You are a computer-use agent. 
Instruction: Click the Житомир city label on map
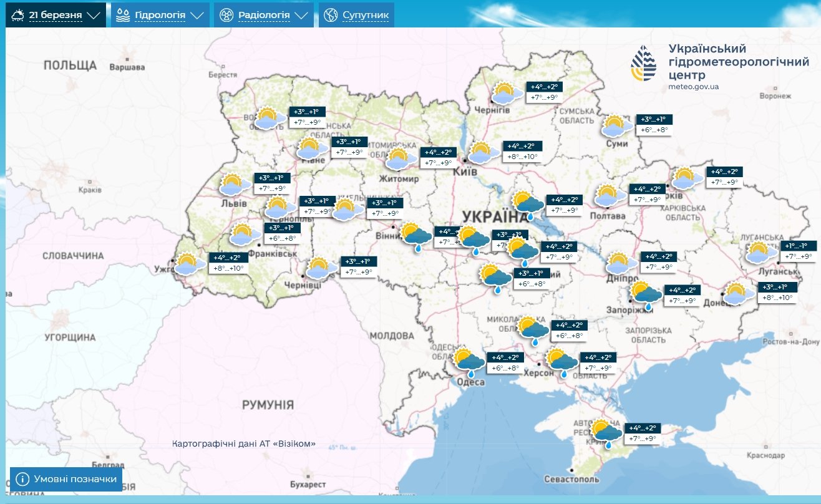(399, 179)
